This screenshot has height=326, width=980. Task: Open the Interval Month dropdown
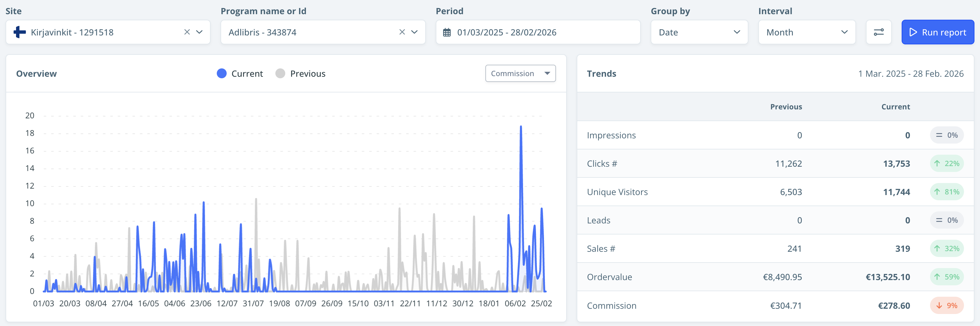click(x=806, y=32)
